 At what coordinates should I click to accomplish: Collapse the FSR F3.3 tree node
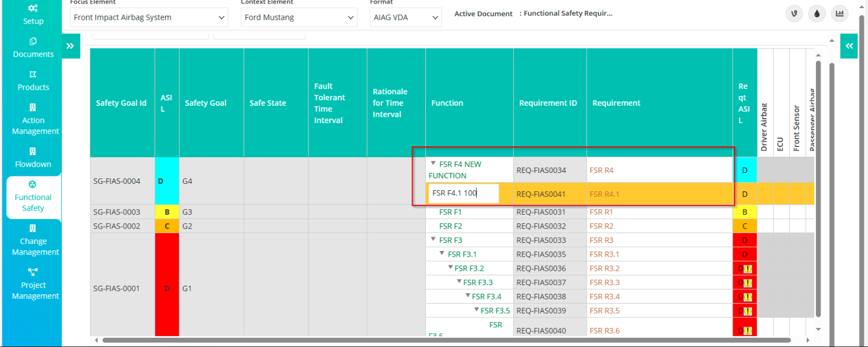(459, 282)
